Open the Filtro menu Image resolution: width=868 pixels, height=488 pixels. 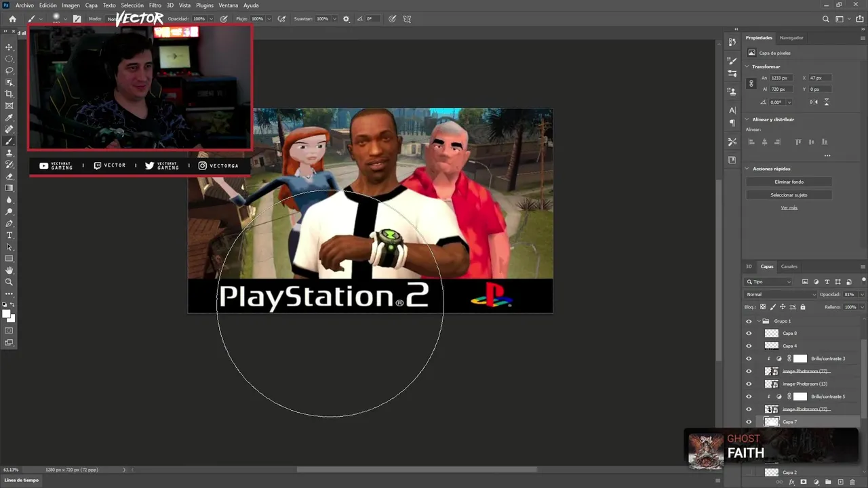[155, 5]
